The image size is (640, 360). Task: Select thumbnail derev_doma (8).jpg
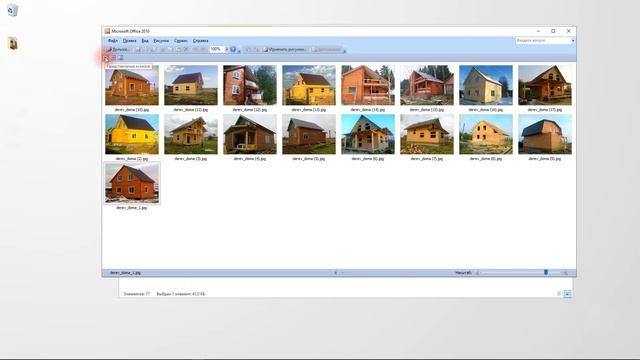point(486,134)
